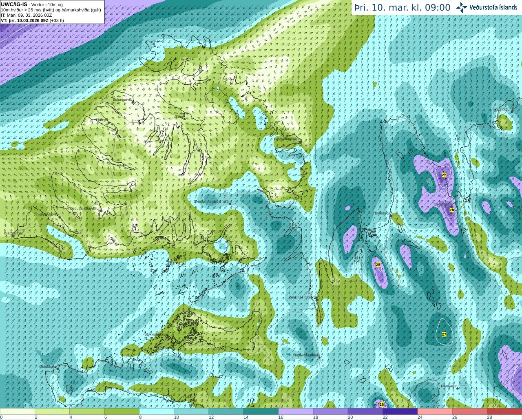Select the red legend swatch above 28 m/s
Image resolution: width=522 pixels, height=420 pixels.
[504, 411]
